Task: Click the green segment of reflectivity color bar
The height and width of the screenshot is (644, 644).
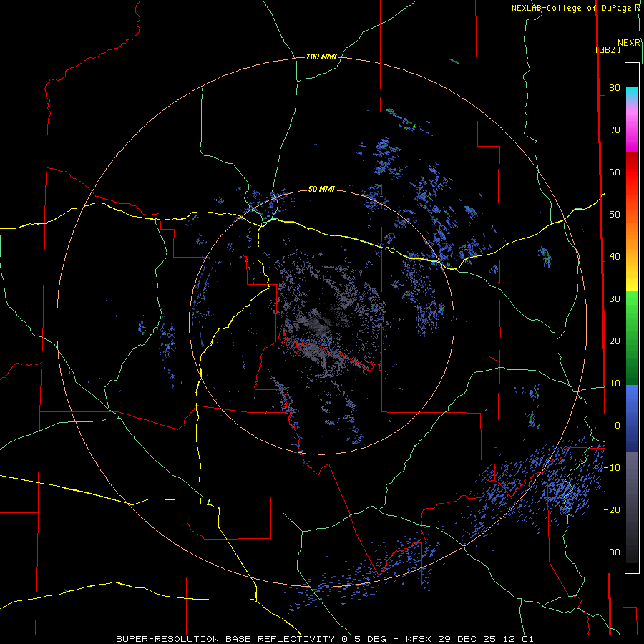Action: point(632,338)
